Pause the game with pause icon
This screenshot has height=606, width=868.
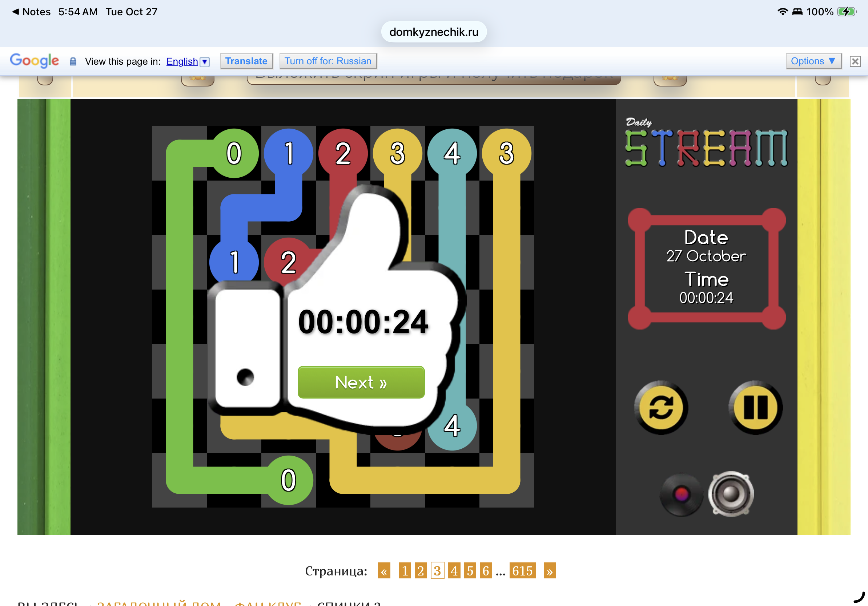coord(755,408)
